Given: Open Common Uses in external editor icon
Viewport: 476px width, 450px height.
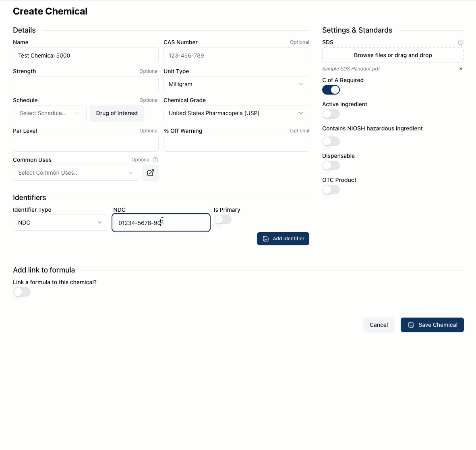Looking at the screenshot, I should [150, 173].
